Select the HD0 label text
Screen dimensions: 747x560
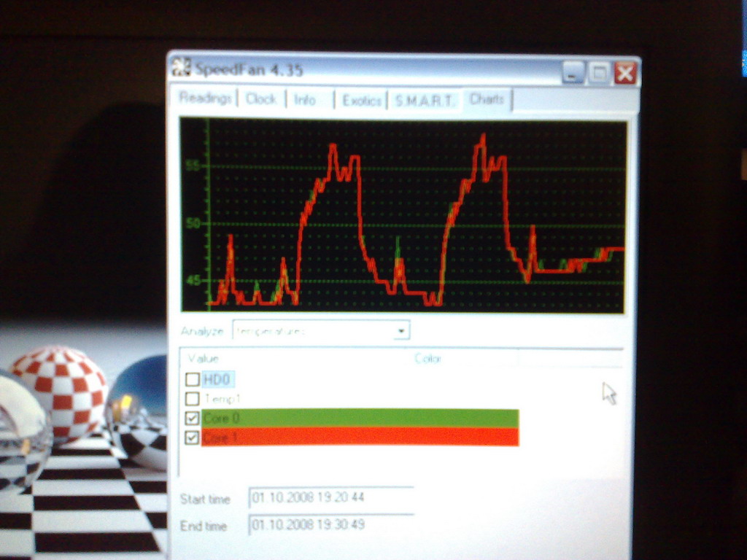coord(217,379)
